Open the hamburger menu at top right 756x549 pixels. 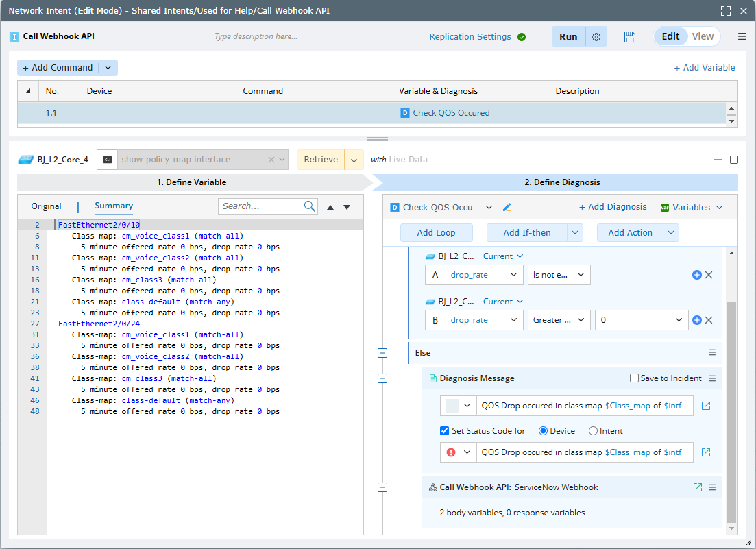click(742, 37)
